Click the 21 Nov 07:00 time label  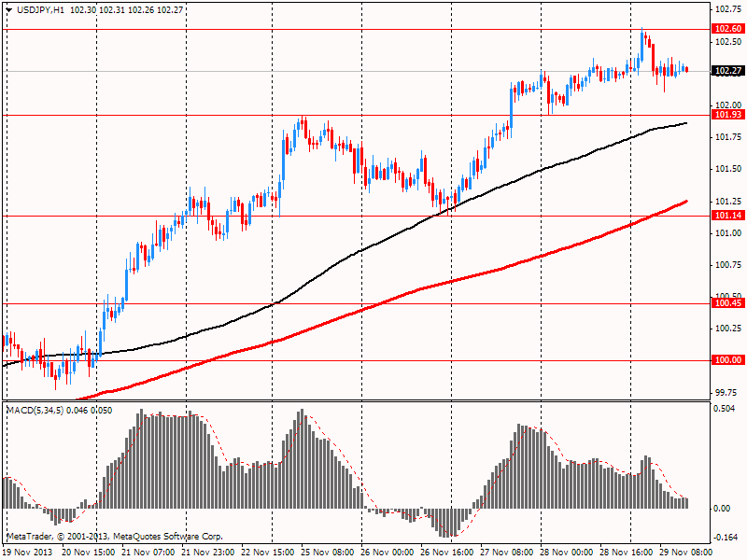point(148,553)
